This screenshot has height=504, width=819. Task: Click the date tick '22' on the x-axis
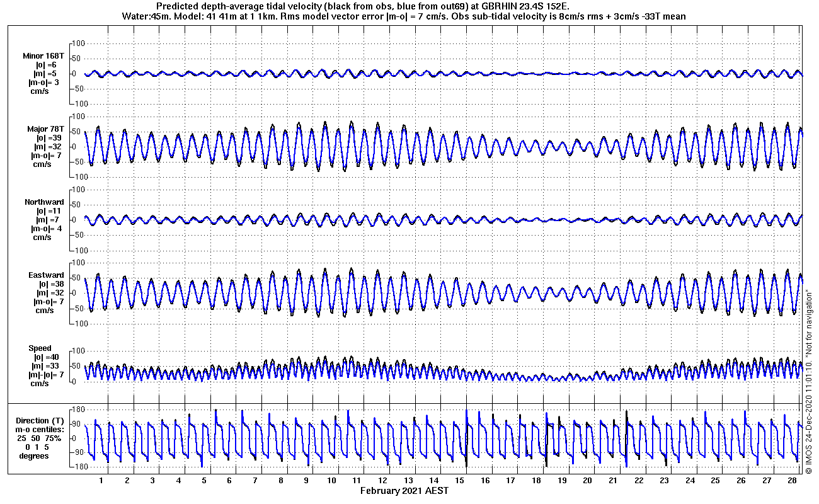[x=639, y=480]
